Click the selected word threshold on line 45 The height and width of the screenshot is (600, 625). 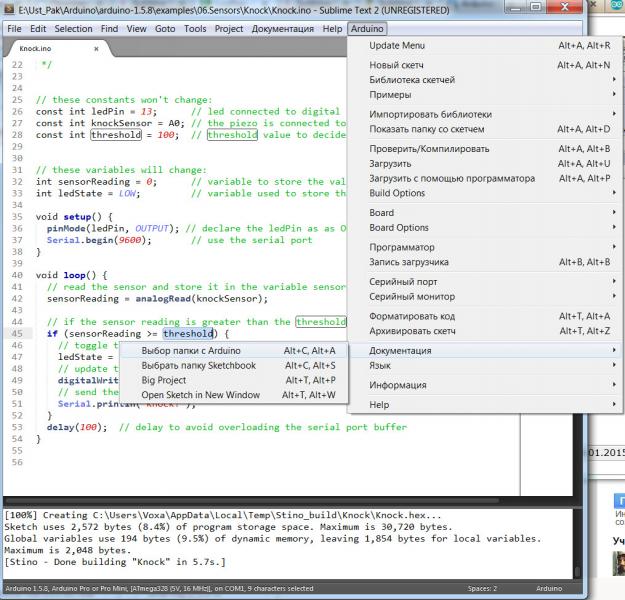(x=189, y=334)
